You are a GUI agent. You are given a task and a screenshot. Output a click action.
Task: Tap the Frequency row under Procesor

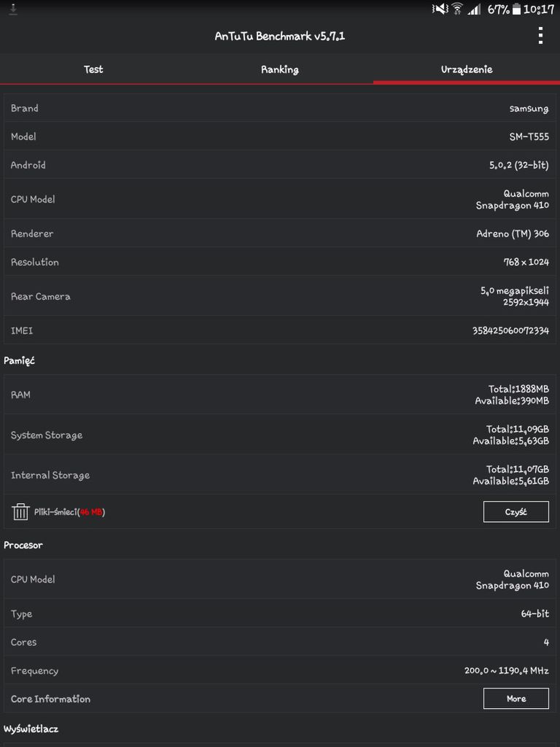click(280, 670)
